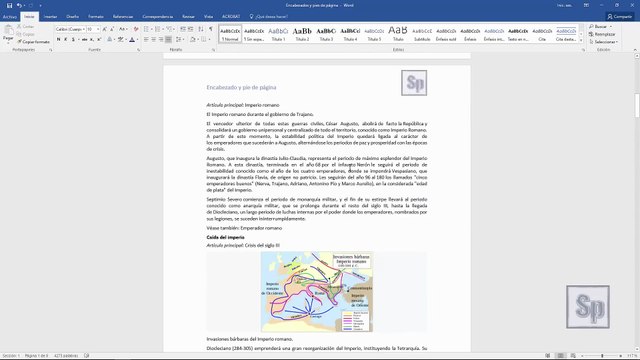640x360 pixels.
Task: Toggle bold (N) formatting
Action: tap(58, 39)
